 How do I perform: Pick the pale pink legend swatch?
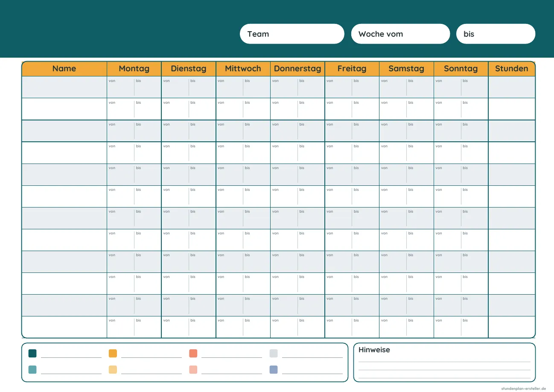(193, 369)
